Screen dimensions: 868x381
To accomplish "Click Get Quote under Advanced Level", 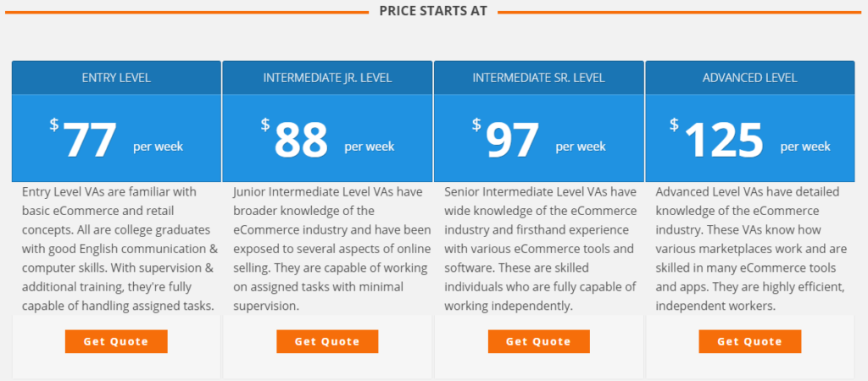I will tap(749, 341).
